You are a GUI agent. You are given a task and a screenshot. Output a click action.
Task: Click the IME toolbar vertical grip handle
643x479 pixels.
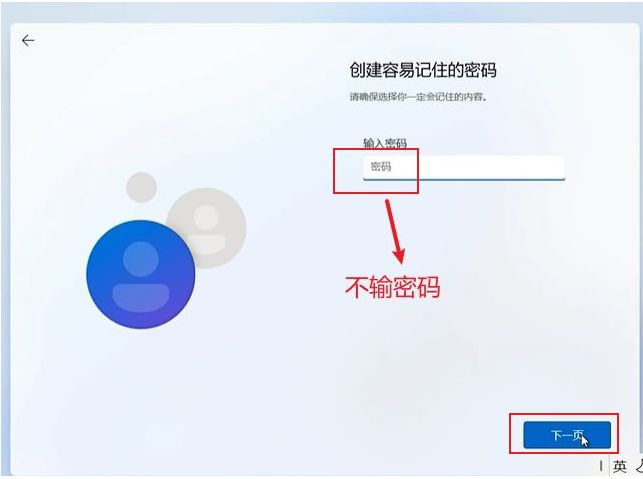tap(601, 466)
